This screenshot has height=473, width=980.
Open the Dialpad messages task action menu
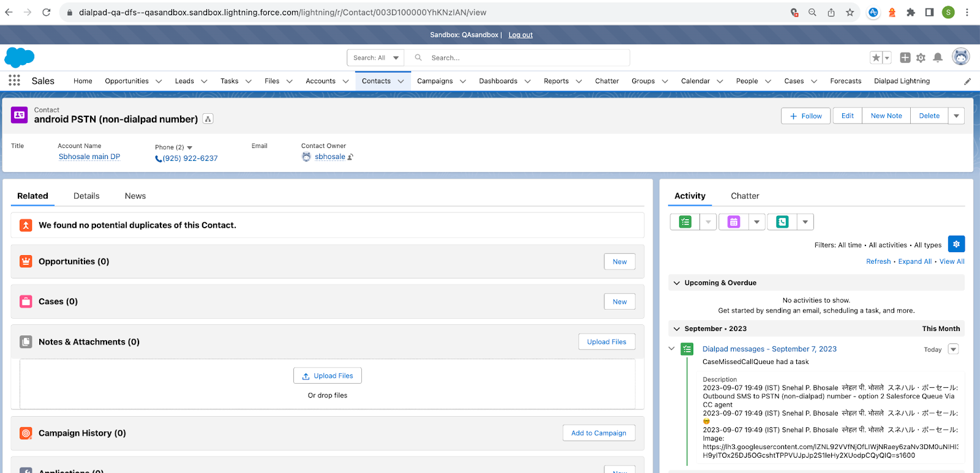953,349
